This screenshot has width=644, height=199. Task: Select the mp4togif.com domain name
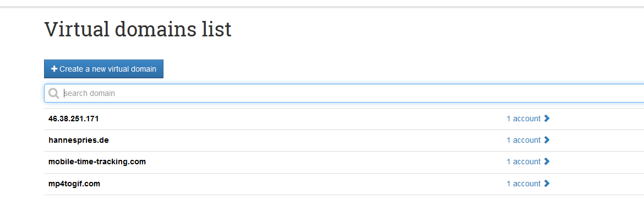(74, 184)
